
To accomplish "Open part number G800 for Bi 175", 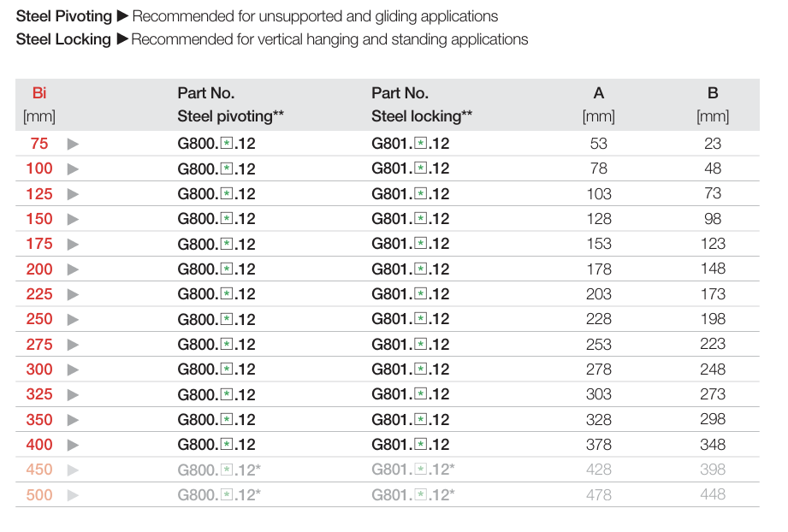I will (x=216, y=244).
